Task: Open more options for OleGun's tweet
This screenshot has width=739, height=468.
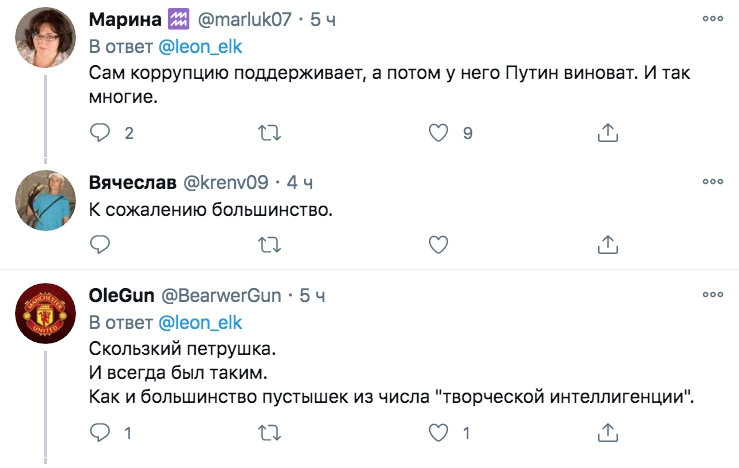Action: [x=712, y=295]
